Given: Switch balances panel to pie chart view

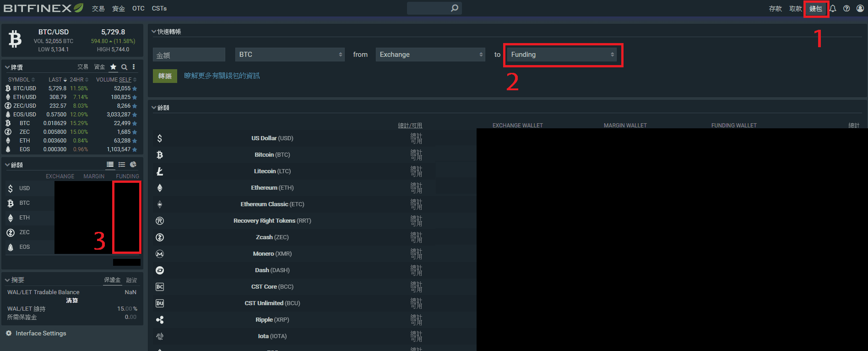Looking at the screenshot, I should [133, 165].
